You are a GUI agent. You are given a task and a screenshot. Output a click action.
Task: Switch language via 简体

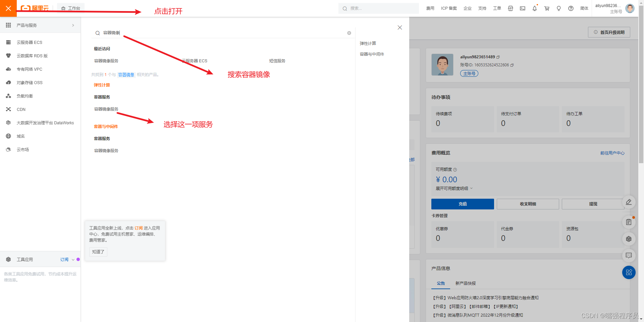[584, 8]
